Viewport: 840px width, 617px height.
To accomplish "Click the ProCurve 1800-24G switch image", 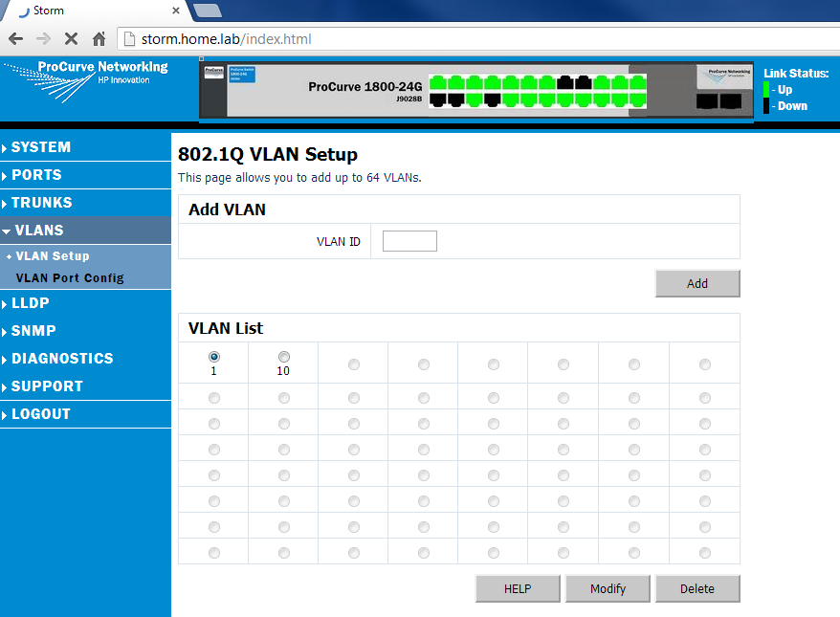I will (476, 90).
